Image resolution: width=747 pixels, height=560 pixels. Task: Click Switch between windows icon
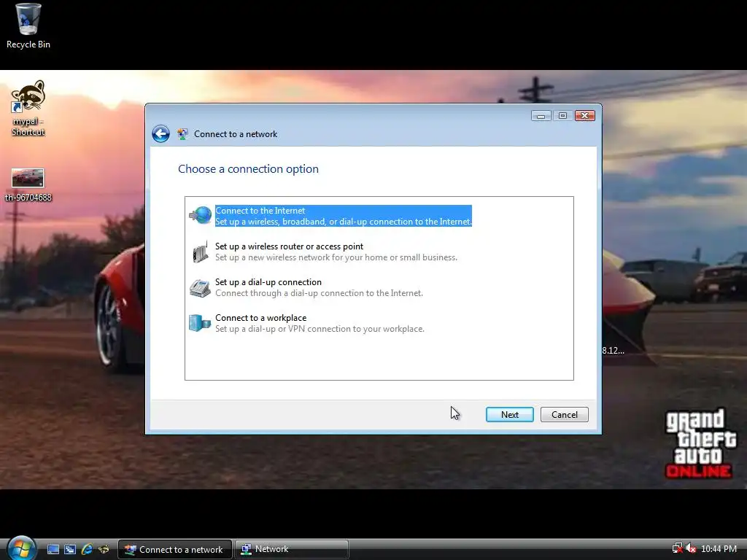[70, 549]
